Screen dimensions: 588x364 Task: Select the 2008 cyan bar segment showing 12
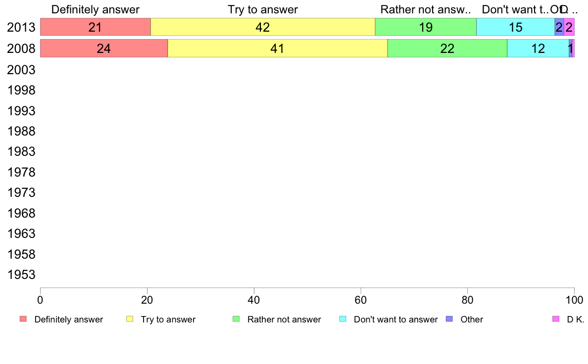[x=538, y=48]
